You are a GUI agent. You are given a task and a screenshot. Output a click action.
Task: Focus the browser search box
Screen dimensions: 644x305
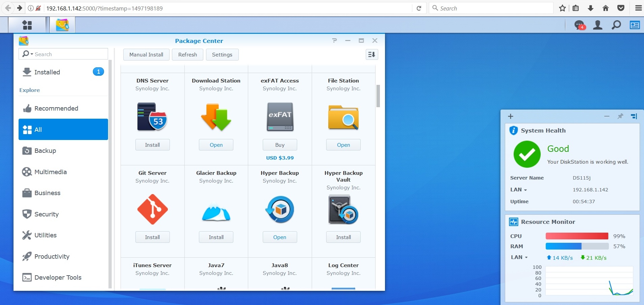pos(491,8)
